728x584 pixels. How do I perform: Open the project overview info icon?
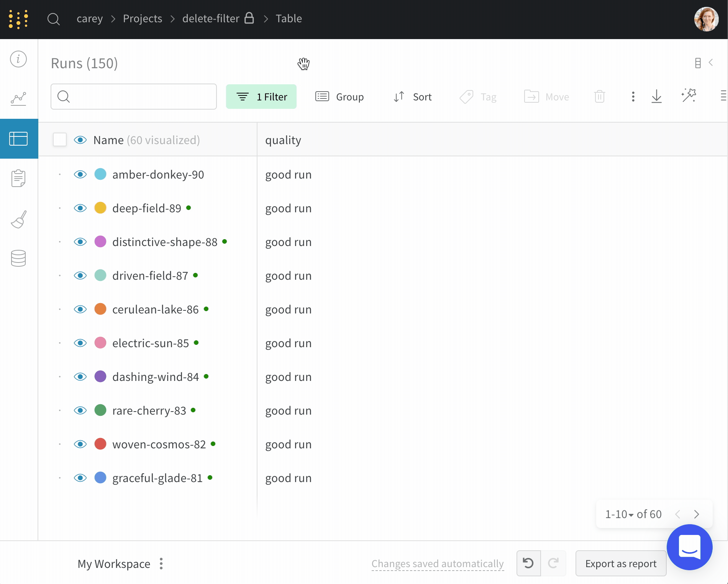tap(18, 59)
